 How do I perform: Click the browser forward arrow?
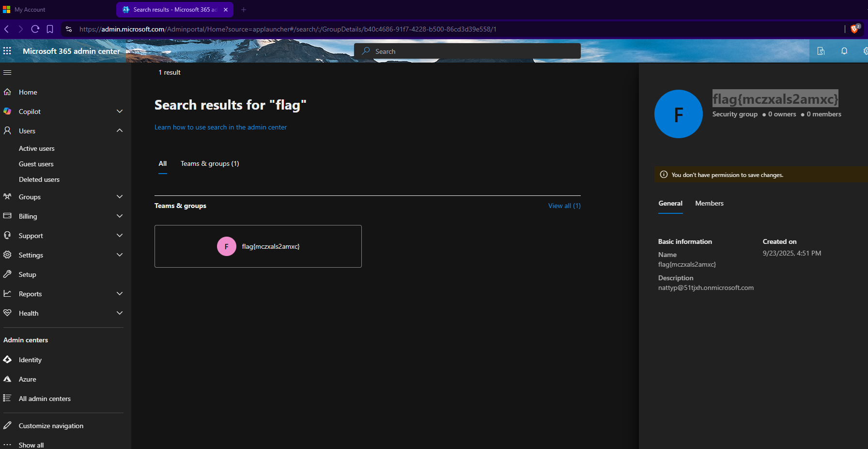click(x=21, y=29)
